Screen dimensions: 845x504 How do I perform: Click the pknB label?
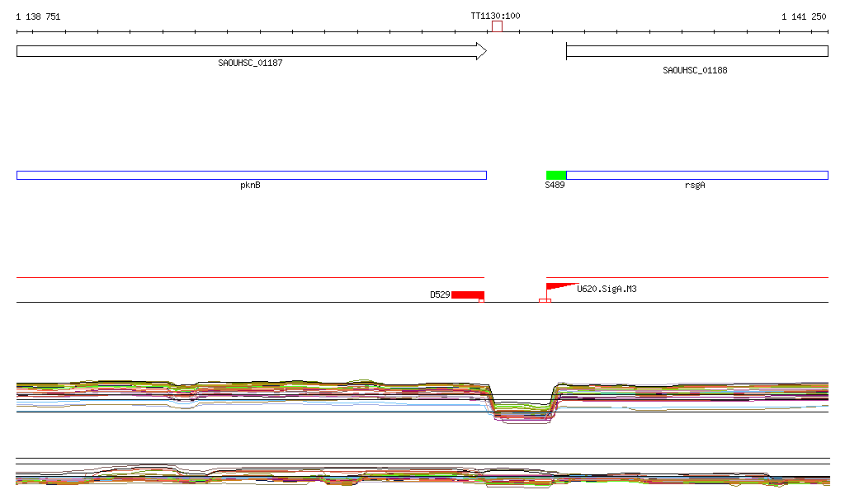tap(250, 186)
